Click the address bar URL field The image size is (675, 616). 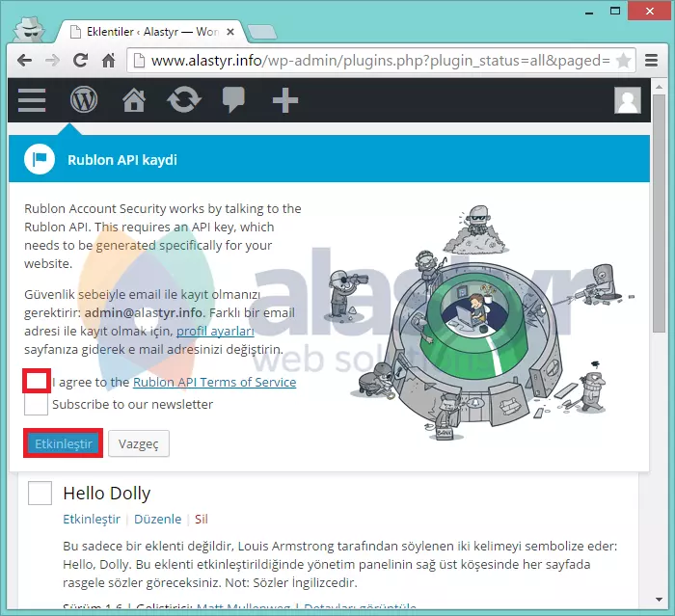coord(380,61)
